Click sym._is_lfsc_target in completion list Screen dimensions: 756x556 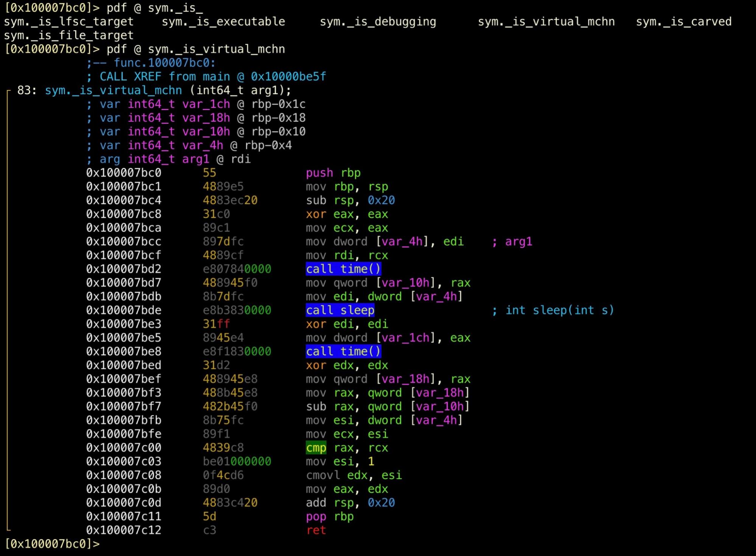click(x=68, y=22)
